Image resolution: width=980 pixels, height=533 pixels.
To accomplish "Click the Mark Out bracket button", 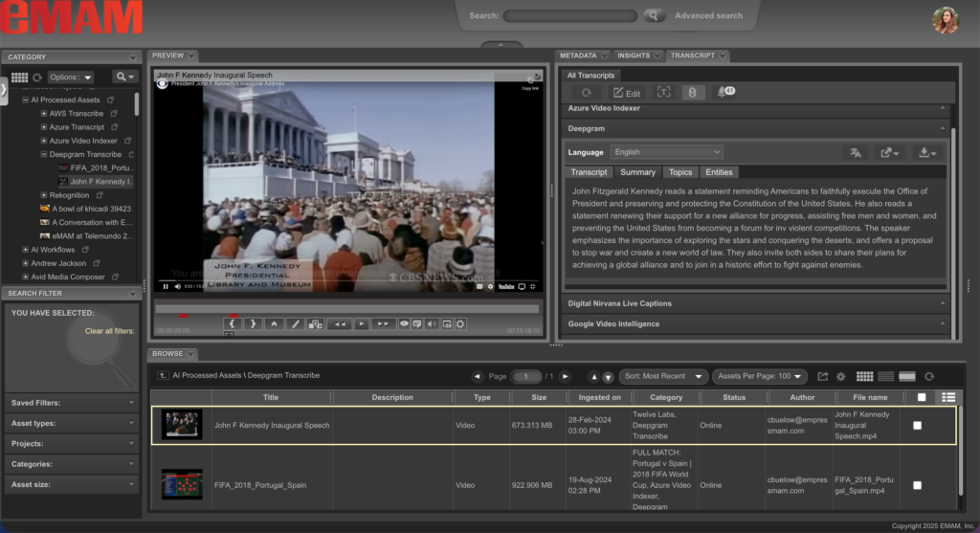I will 253,323.
